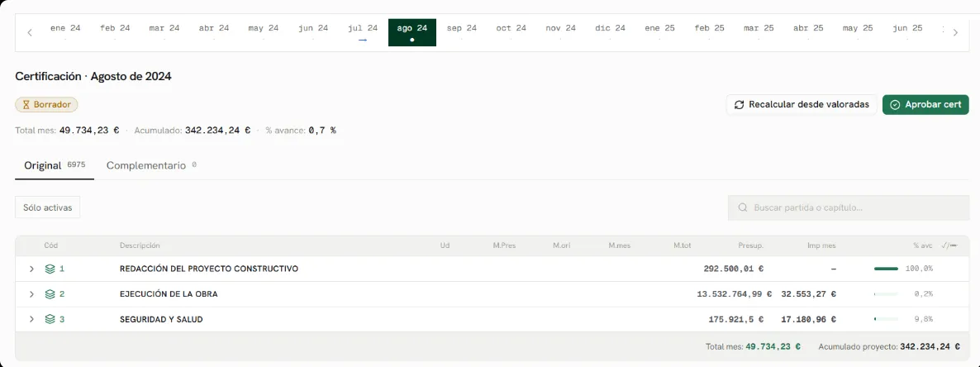The image size is (980, 367).
Task: Click the search magnifier icon
Action: pyautogui.click(x=743, y=207)
